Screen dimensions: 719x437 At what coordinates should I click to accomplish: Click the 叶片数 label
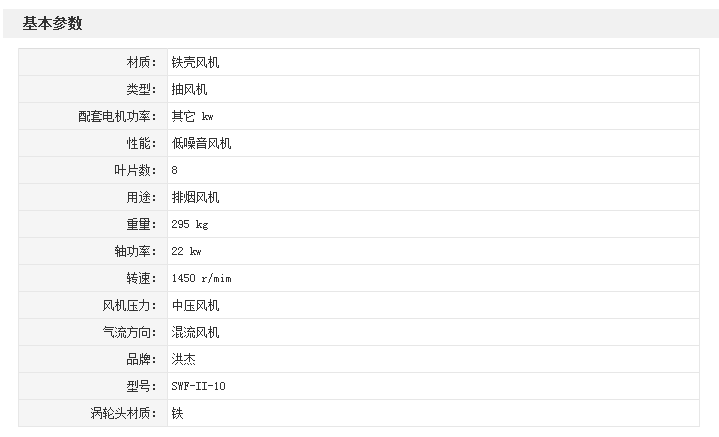(x=135, y=170)
